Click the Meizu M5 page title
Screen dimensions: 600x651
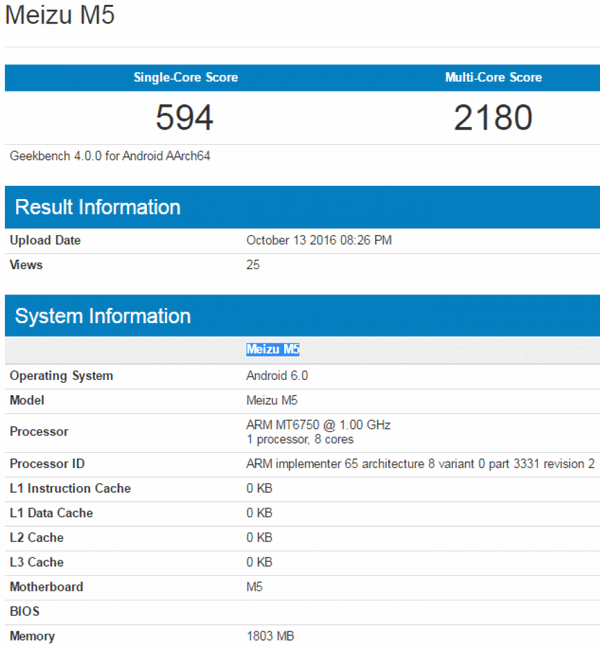[60, 15]
